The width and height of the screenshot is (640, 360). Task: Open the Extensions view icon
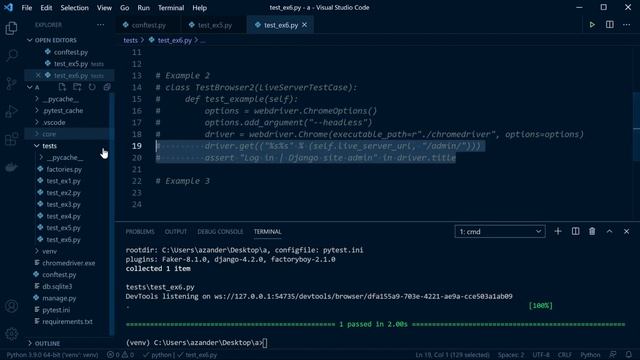tap(11, 139)
